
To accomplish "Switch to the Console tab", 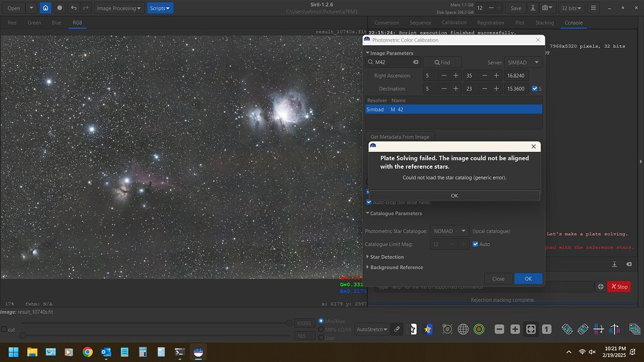I will (x=573, y=22).
